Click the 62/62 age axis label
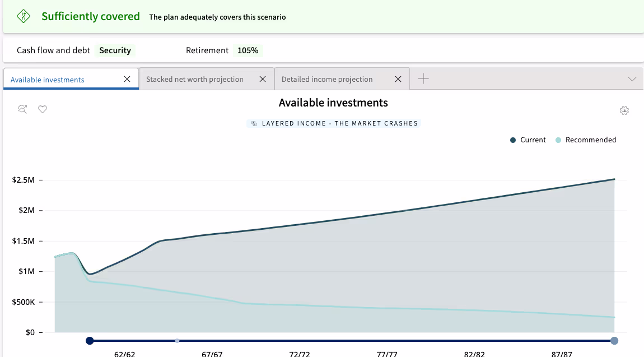 [124, 354]
